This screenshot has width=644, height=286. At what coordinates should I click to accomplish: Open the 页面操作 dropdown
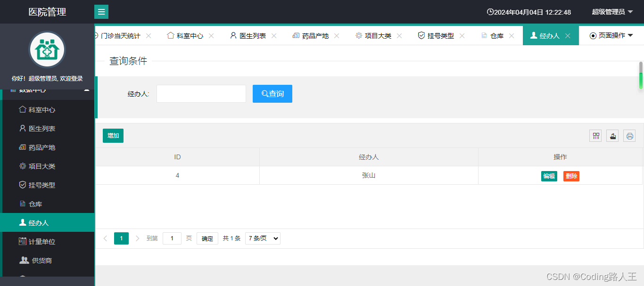pyautogui.click(x=611, y=36)
